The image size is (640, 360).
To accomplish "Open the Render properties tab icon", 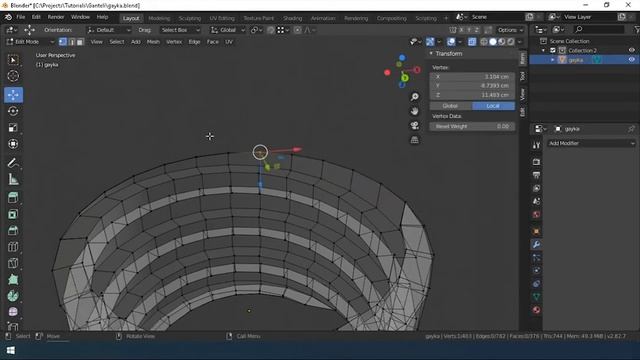I will tap(536, 162).
